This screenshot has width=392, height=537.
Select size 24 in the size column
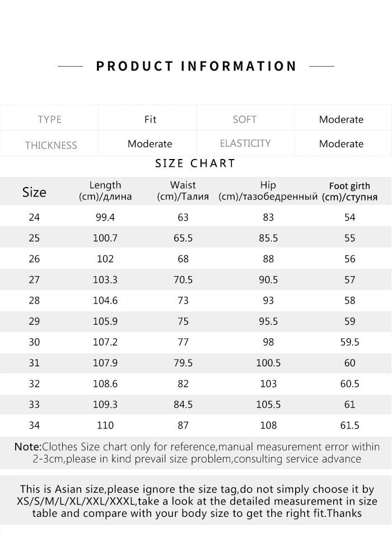point(34,217)
